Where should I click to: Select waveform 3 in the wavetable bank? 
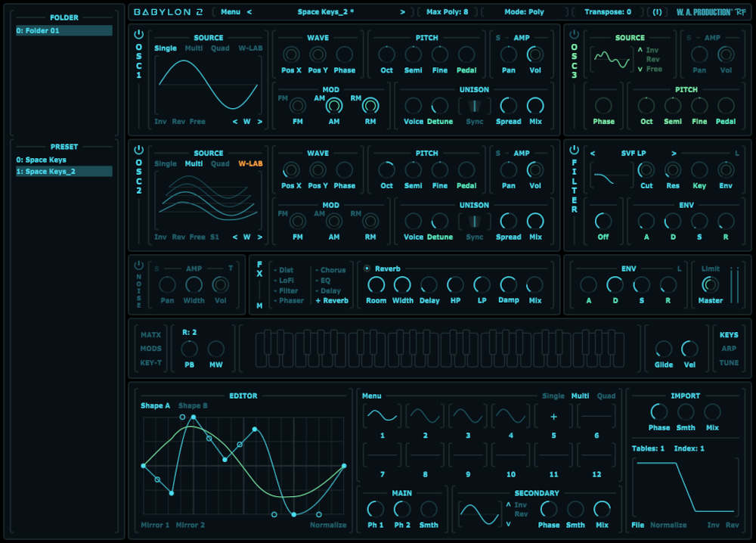click(x=467, y=415)
